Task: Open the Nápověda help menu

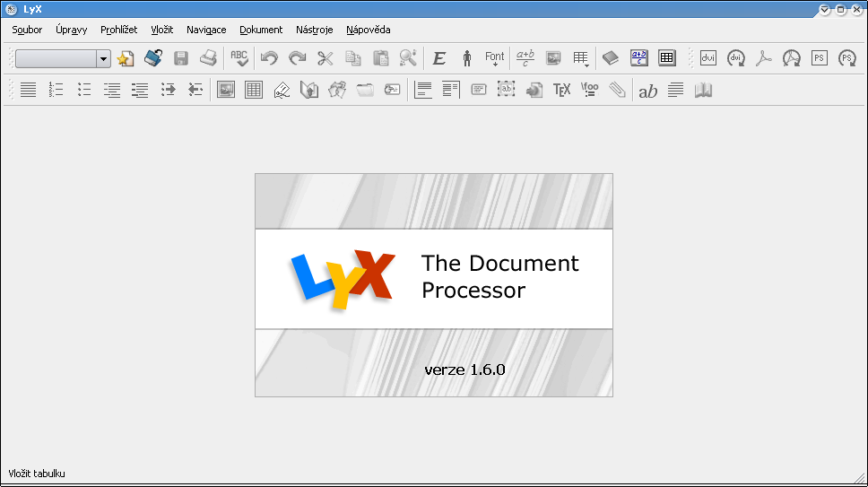Action: tap(369, 30)
